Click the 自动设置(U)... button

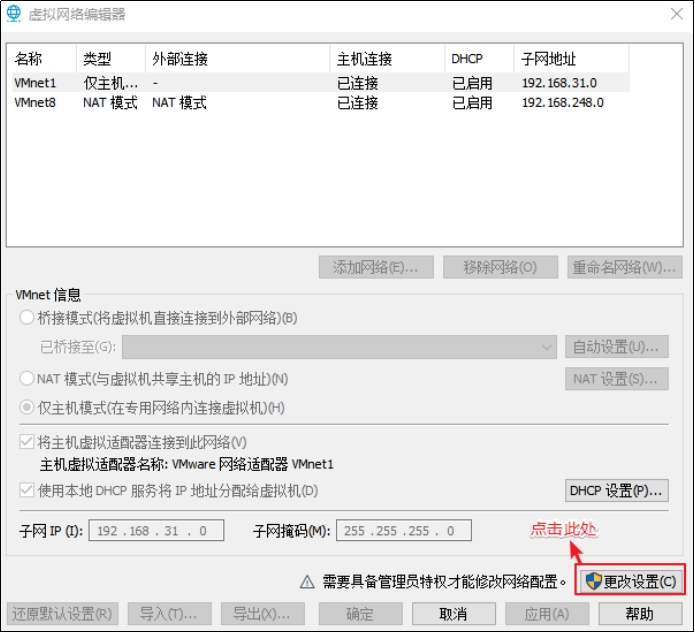click(617, 347)
